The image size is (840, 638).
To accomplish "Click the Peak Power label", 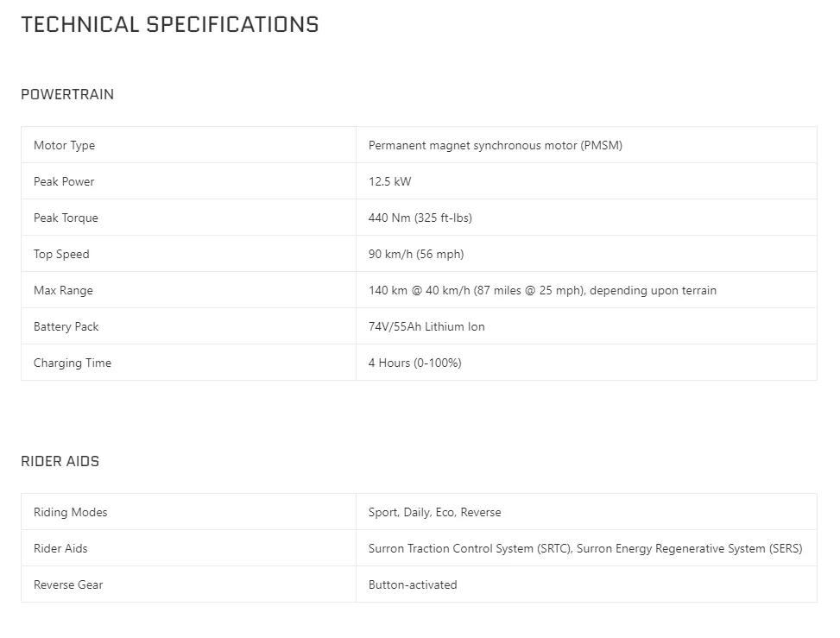I will click(64, 181).
